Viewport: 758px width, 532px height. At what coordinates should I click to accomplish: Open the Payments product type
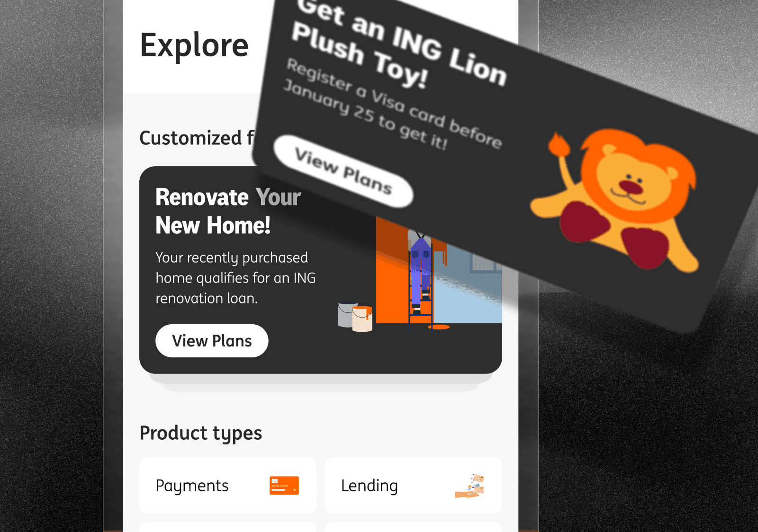tap(228, 486)
